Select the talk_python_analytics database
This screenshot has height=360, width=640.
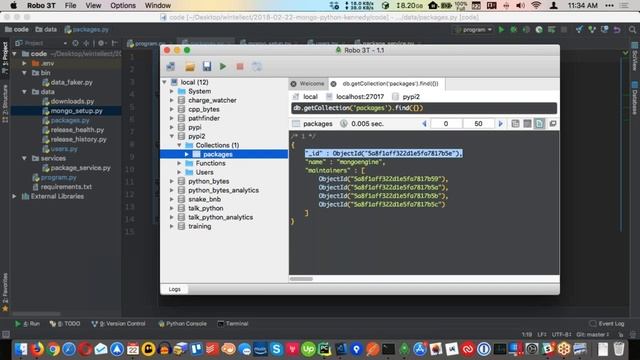pos(220,217)
